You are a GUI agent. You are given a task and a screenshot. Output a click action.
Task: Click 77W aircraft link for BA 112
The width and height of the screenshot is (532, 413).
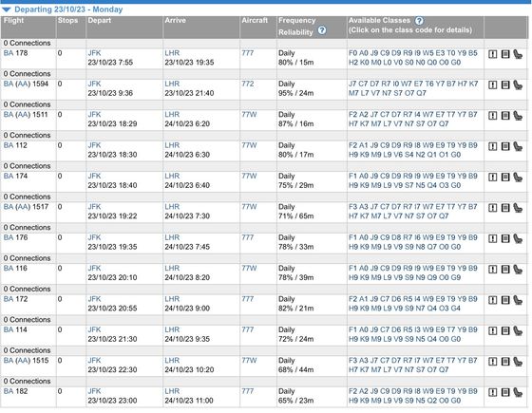[x=249, y=145]
